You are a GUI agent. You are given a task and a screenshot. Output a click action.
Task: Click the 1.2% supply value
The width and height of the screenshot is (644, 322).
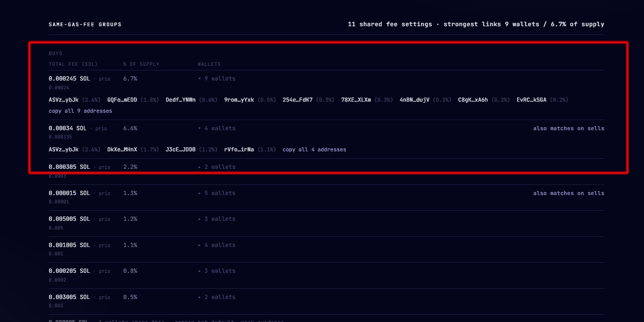tap(130, 219)
